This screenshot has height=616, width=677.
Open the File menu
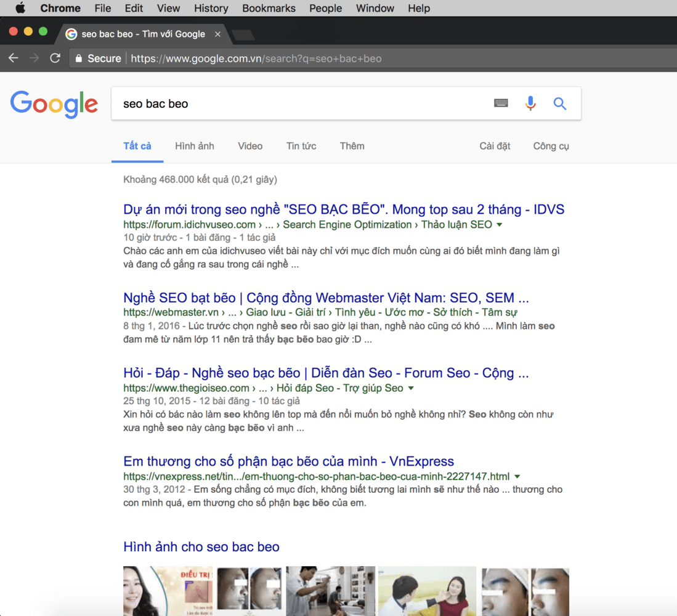103,8
